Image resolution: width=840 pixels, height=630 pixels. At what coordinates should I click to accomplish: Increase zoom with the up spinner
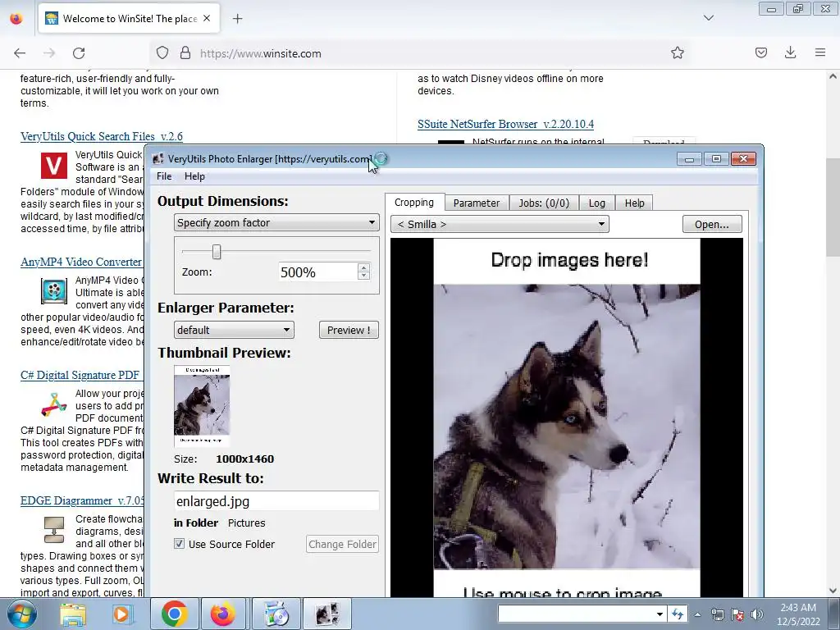coord(363,268)
